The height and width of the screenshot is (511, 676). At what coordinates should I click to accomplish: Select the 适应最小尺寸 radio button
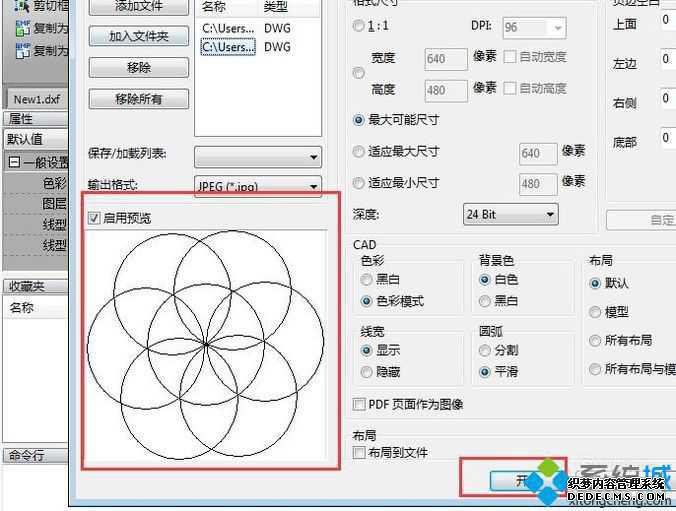(x=358, y=184)
